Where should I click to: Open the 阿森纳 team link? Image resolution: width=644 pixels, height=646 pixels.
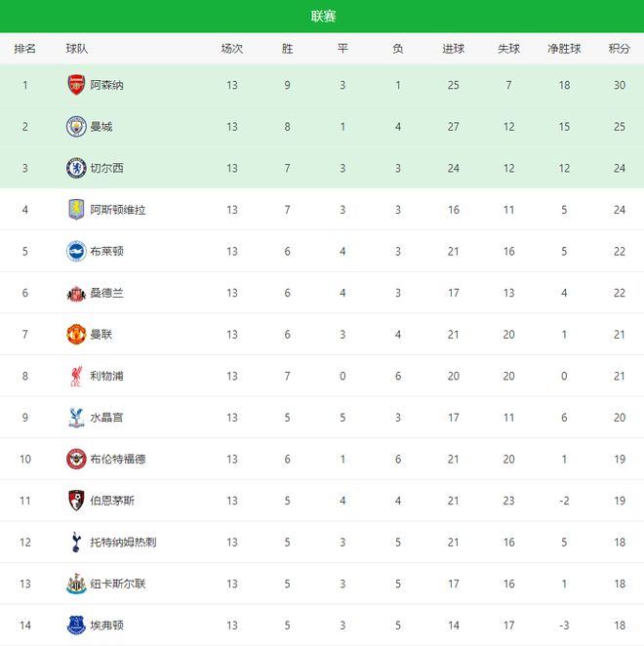coord(106,85)
